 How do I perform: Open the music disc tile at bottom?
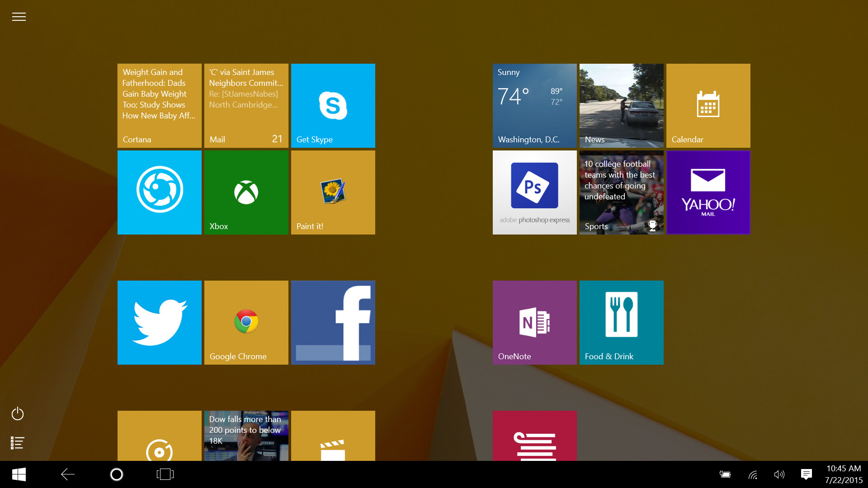tap(160, 436)
